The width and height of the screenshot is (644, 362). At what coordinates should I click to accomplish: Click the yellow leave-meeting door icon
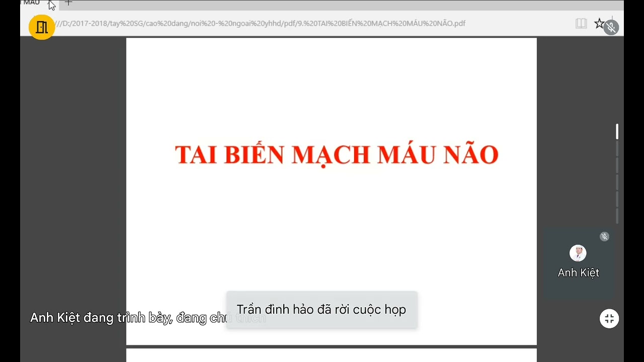point(42,27)
